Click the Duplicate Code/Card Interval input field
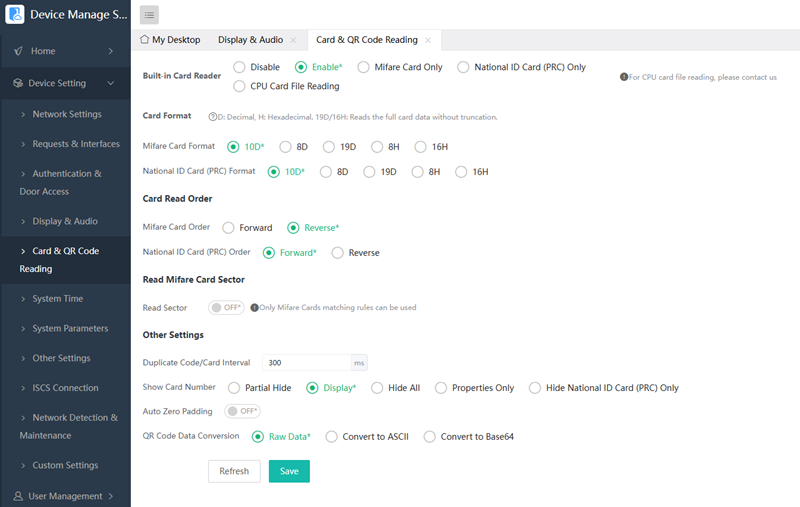This screenshot has height=507, width=800. tap(307, 363)
